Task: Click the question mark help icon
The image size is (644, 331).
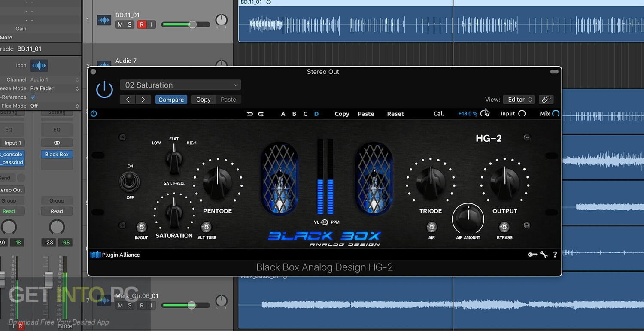Action: (x=555, y=255)
